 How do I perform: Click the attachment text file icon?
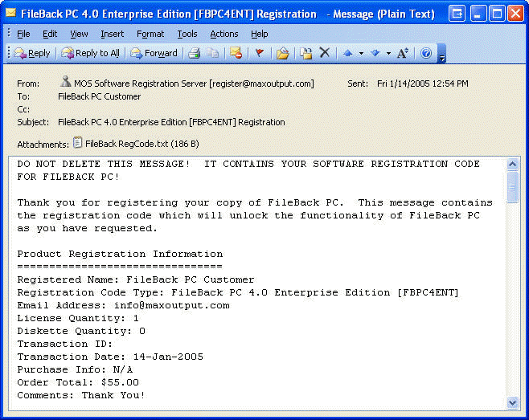pyautogui.click(x=78, y=143)
